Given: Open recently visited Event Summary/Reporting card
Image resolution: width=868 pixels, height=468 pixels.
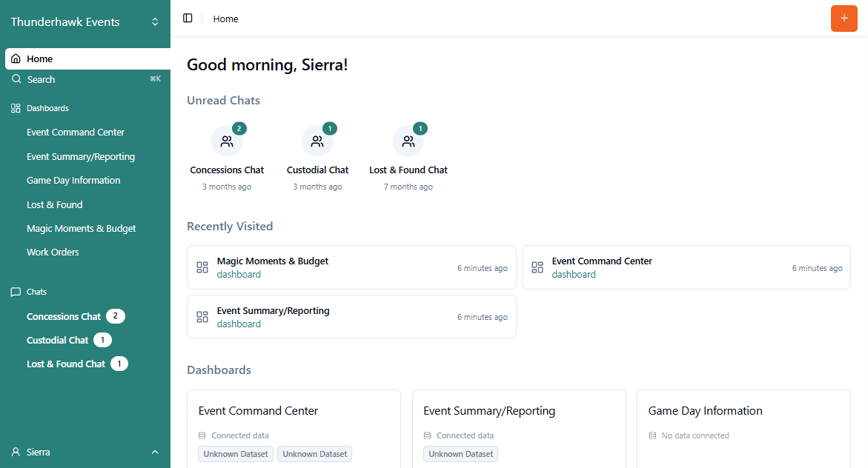Looking at the screenshot, I should click(351, 317).
